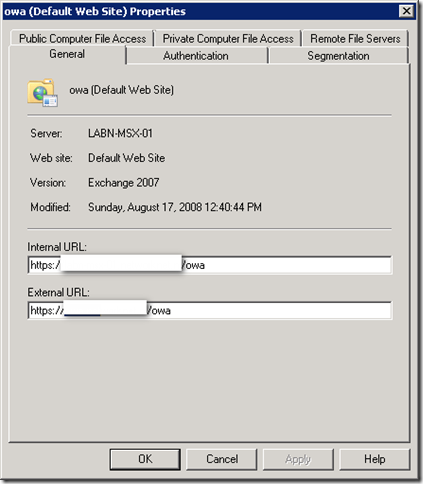Click the Modified date and time value
Viewport: 423px width, 484px height.
pyautogui.click(x=175, y=207)
